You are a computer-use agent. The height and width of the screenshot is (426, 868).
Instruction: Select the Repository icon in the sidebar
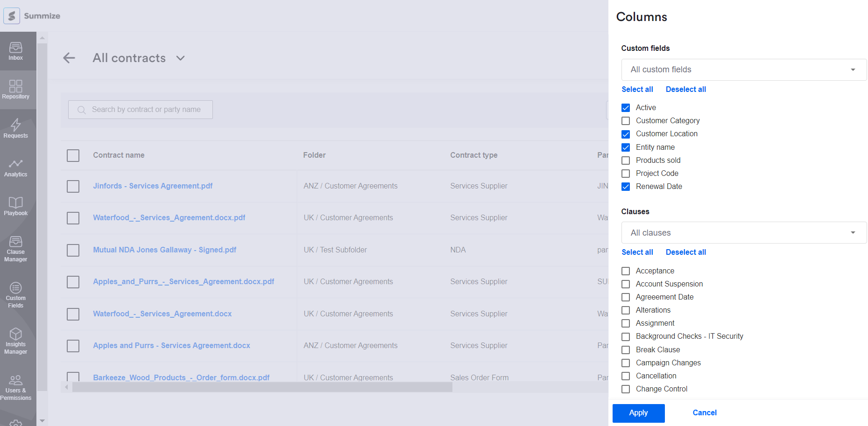[15, 89]
